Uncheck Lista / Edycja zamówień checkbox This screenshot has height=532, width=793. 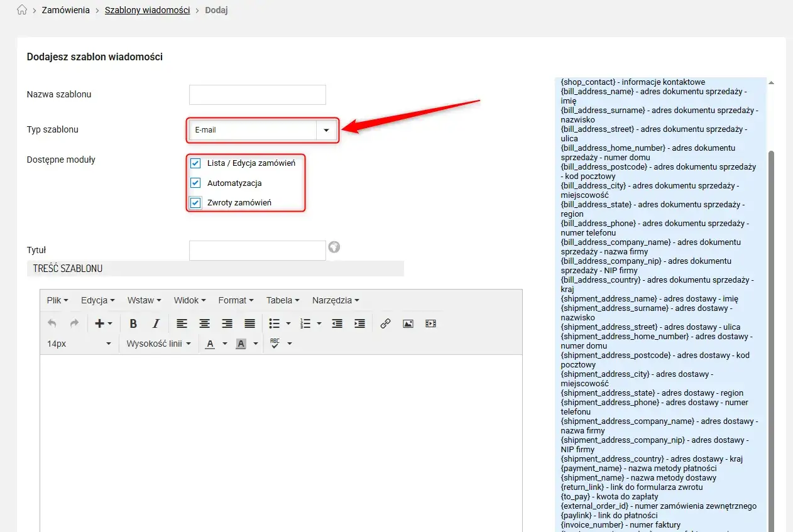[x=195, y=163]
